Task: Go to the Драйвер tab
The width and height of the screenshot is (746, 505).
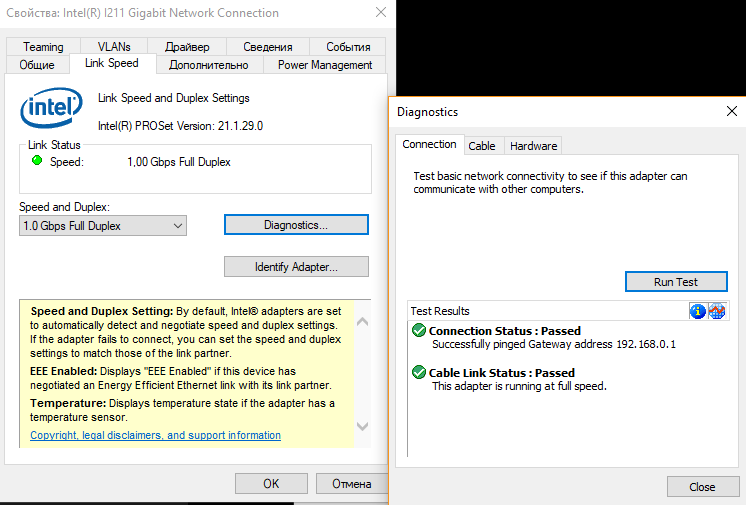Action: 188,47
